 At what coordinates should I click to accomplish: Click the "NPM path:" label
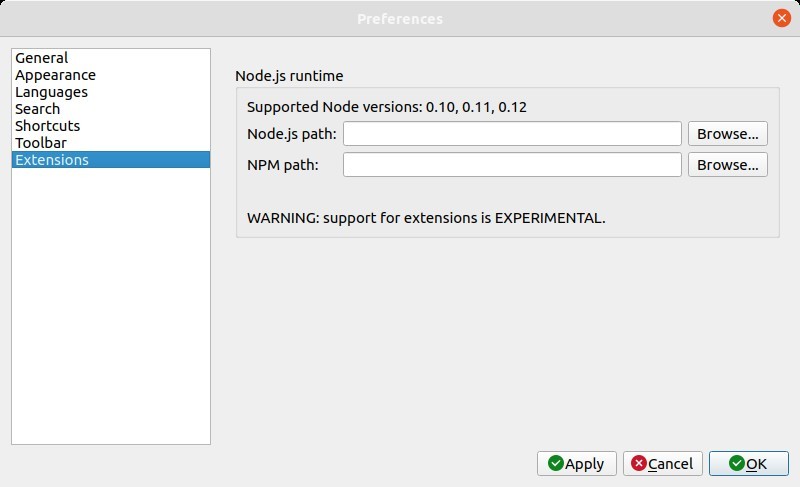pos(283,164)
